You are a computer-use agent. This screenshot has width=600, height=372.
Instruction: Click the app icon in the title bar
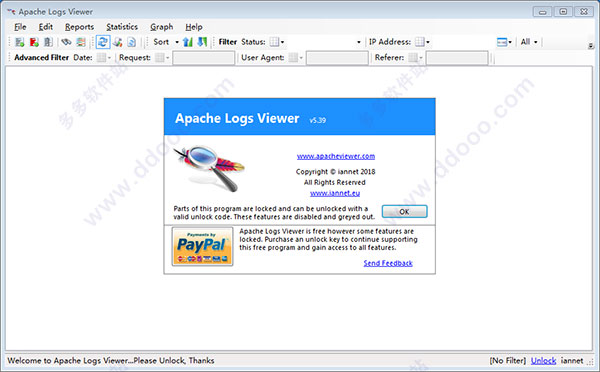[x=11, y=12]
